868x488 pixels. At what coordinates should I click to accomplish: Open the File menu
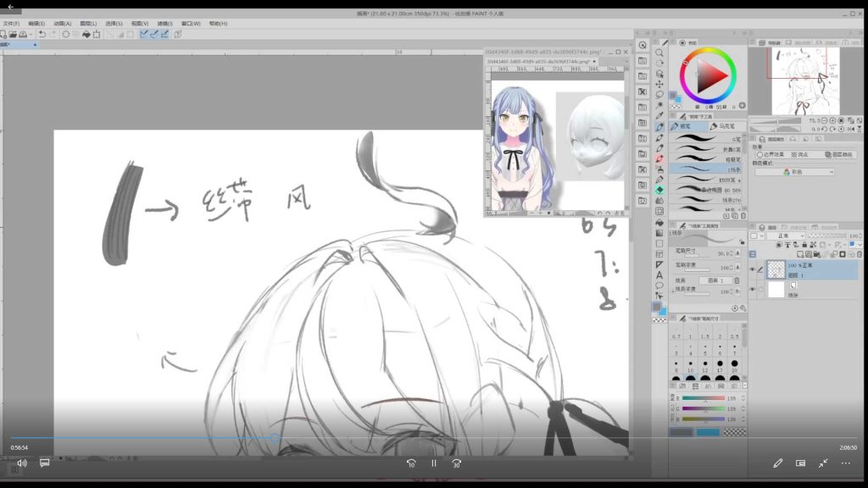(x=11, y=24)
